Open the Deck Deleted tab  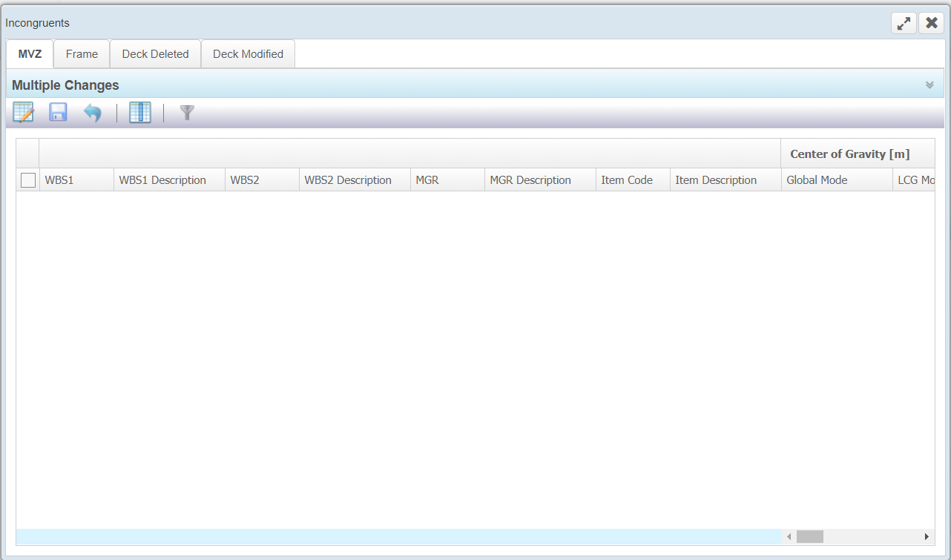coord(155,54)
